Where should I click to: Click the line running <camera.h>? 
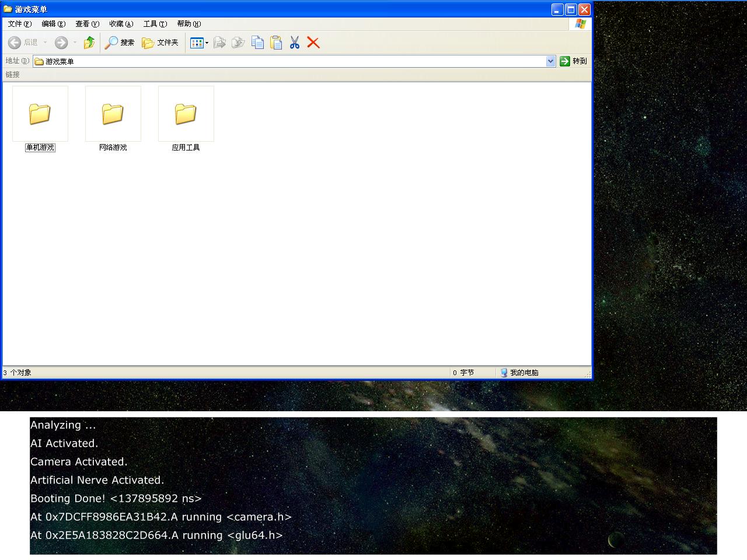[161, 517]
